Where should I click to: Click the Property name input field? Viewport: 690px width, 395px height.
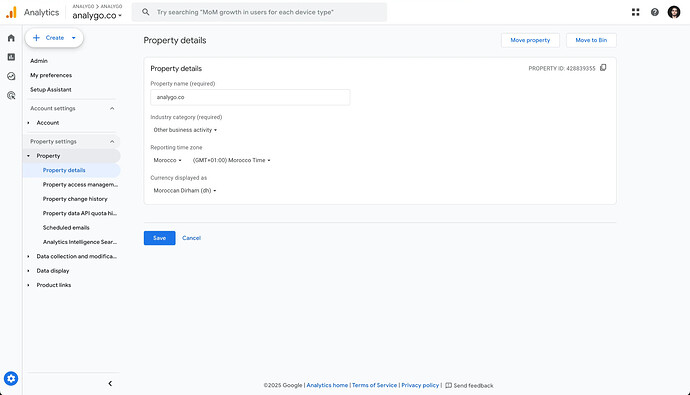tap(250, 97)
